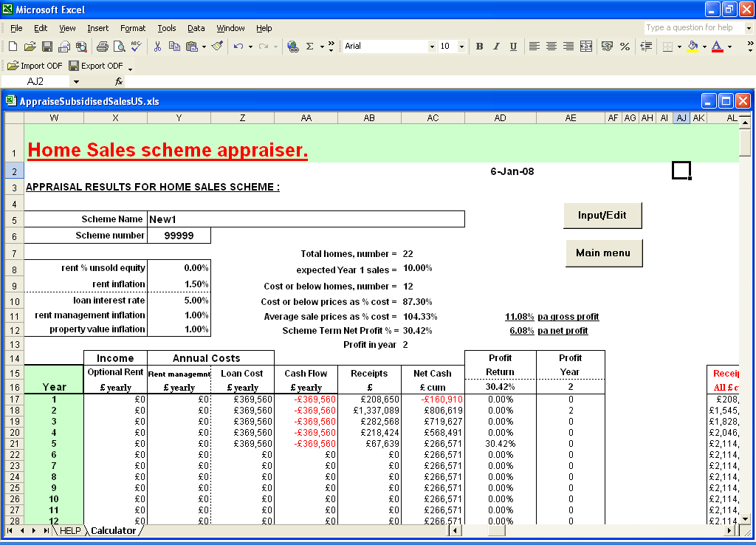Open the ODF toolbar options arrow
The image size is (756, 545).
[x=130, y=69]
